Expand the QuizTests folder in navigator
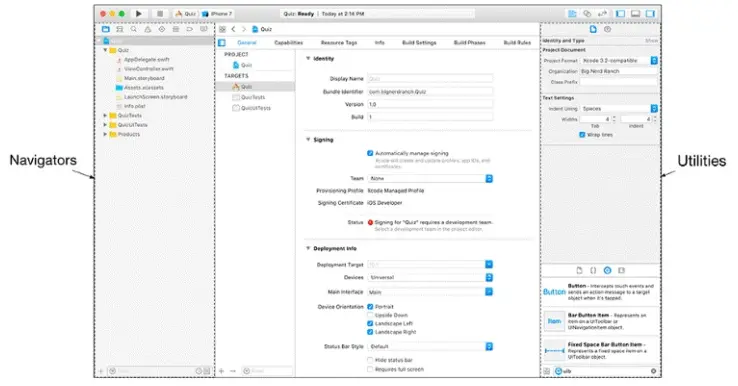Viewport: 738px width, 386px height. point(105,115)
